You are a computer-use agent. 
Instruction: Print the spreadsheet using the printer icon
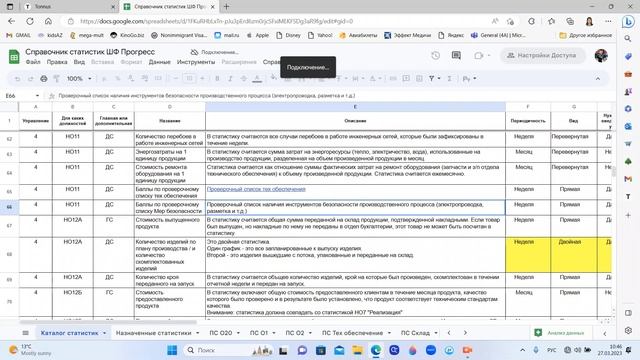pos(44,78)
